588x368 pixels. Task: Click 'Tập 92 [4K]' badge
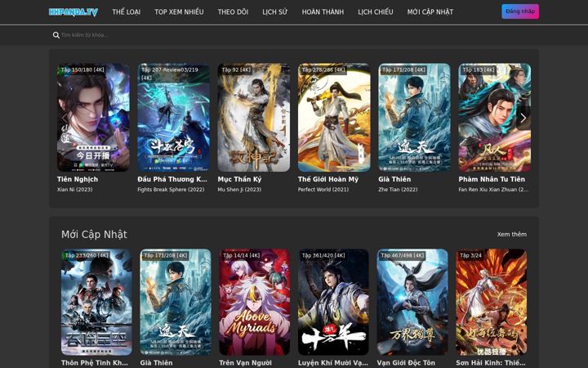[236, 70]
